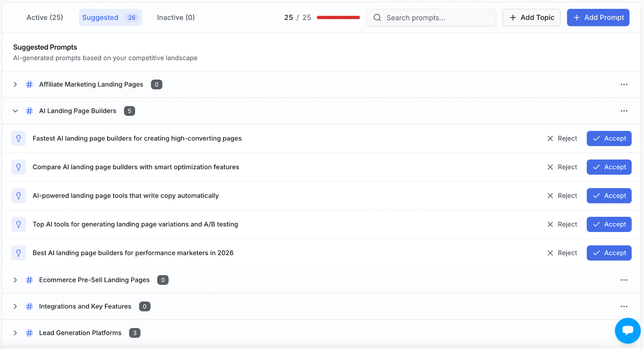Click the hashtag icon beside Lead Generation Platforms
This screenshot has width=644, height=349.
click(29, 333)
